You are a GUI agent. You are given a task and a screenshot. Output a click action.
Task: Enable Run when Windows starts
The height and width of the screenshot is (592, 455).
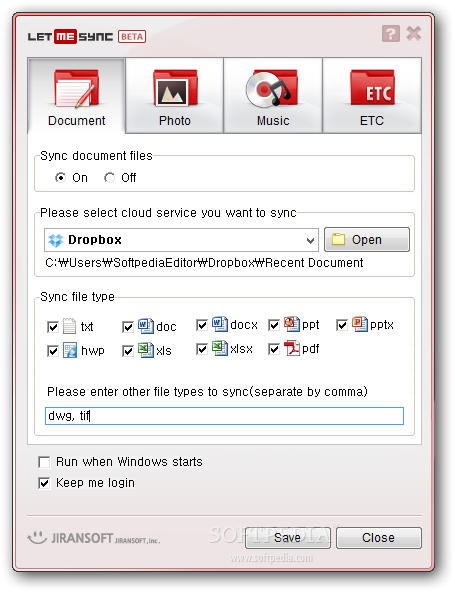click(x=44, y=462)
